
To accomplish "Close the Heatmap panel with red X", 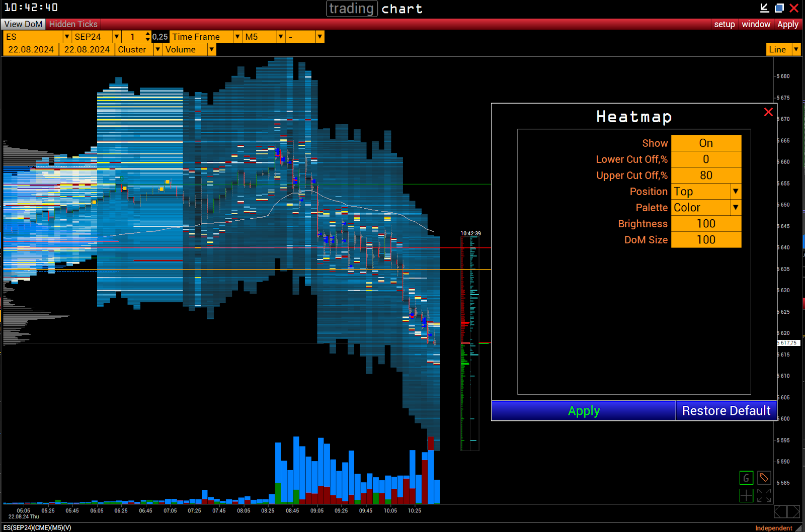I will [x=768, y=112].
